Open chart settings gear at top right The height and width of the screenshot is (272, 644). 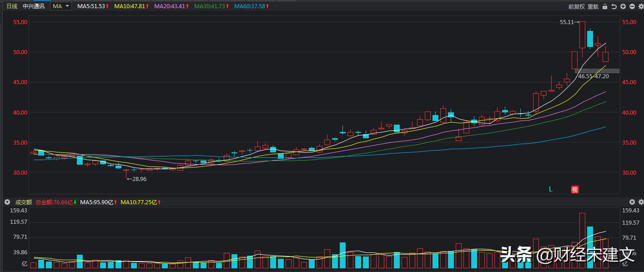640,6
